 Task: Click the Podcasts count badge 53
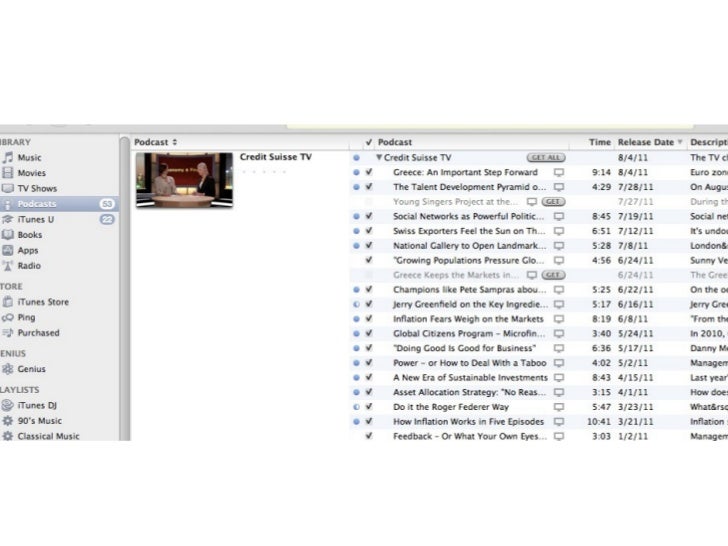(107, 204)
